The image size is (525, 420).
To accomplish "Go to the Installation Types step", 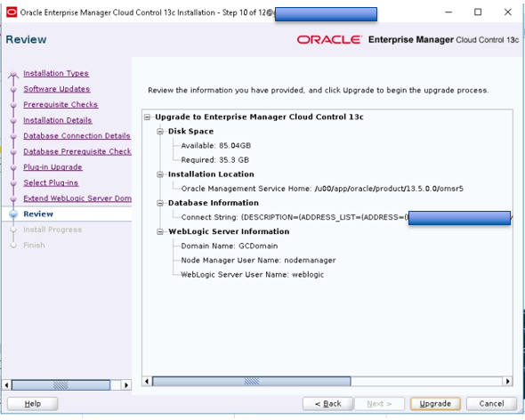I will [x=56, y=73].
